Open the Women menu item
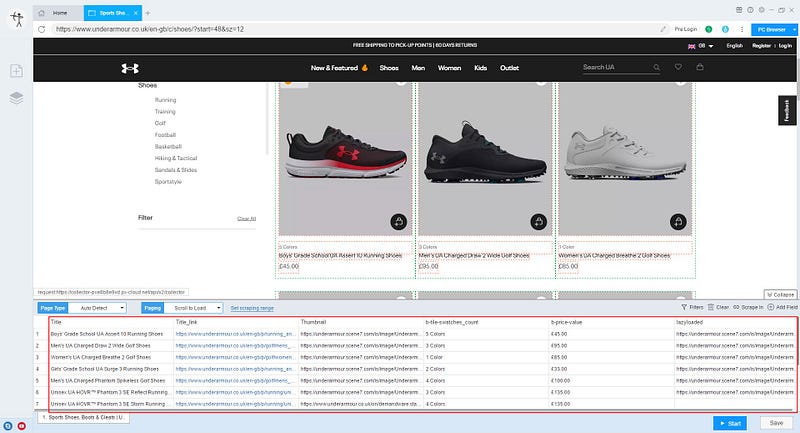This screenshot has width=800, height=433. 449,68
